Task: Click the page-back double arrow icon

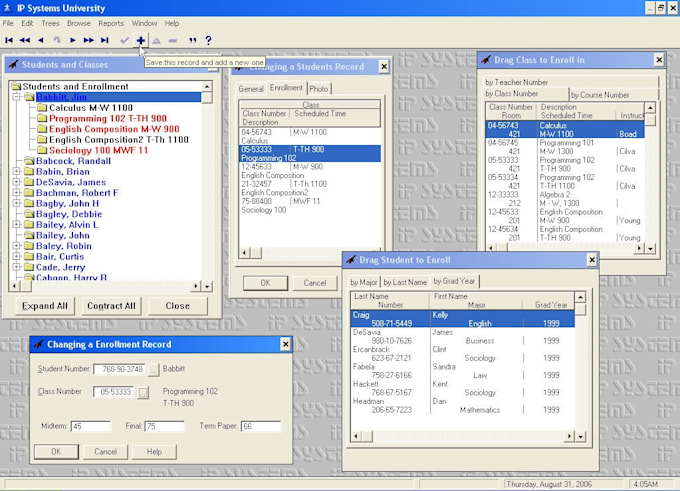Action: (x=25, y=40)
